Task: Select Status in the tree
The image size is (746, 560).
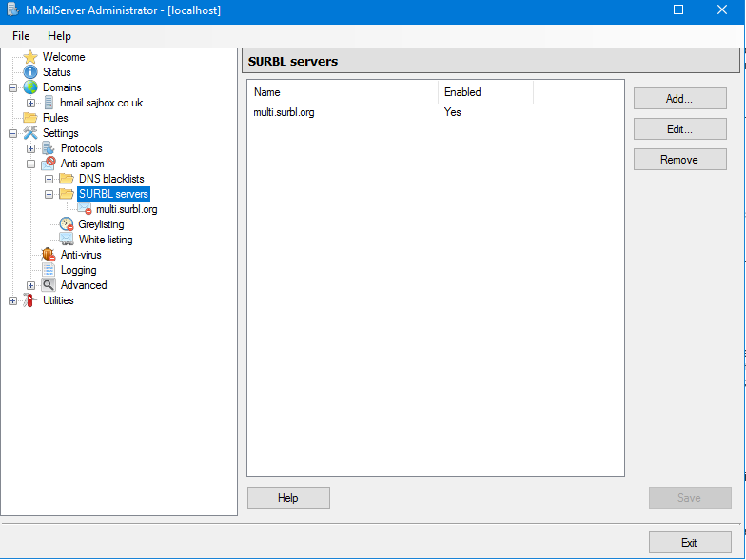Action: [57, 72]
